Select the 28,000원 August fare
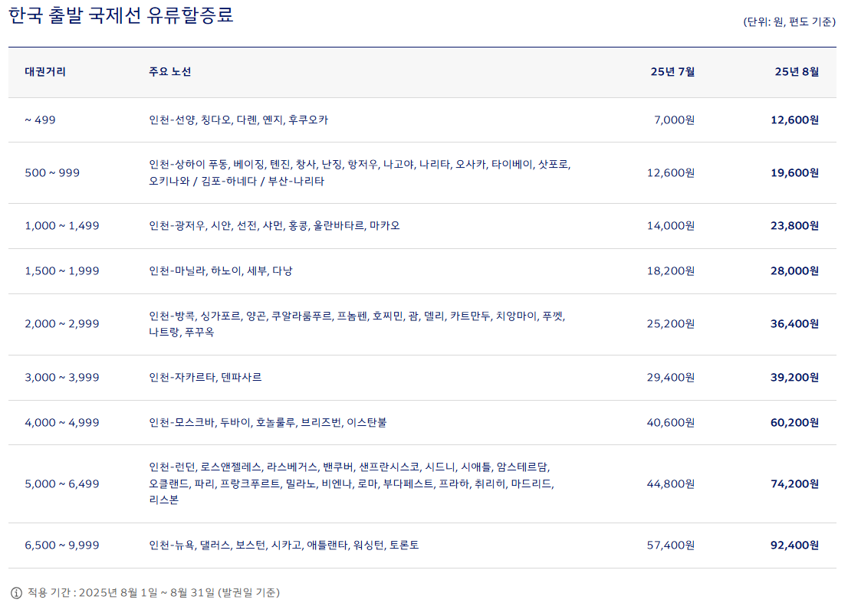 point(794,271)
